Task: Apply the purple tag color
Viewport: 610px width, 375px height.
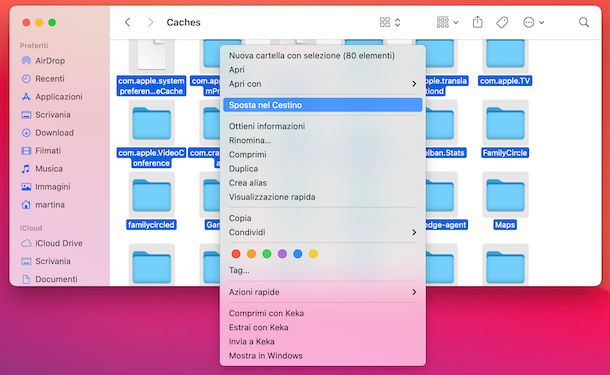Action: (x=282, y=254)
